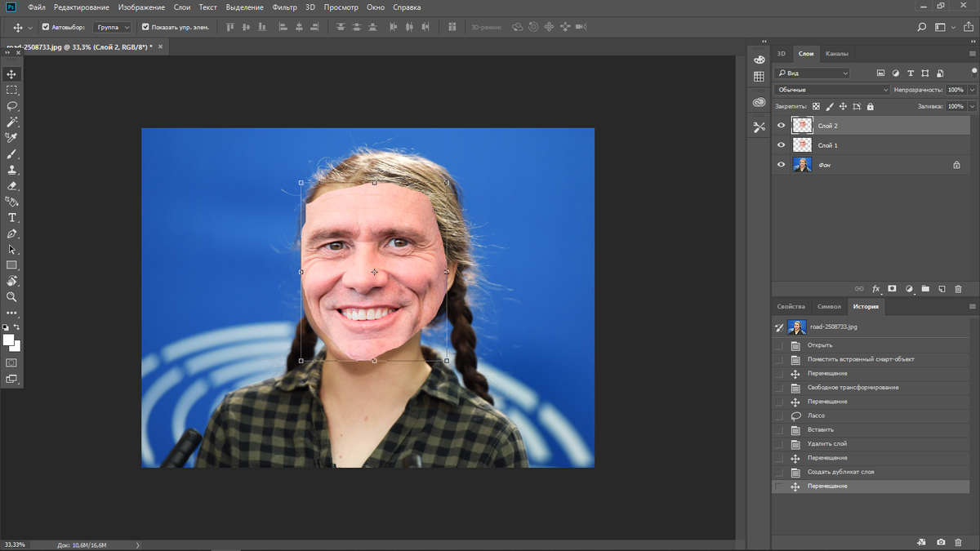Create a new layer via page icon
The width and height of the screenshot is (980, 551).
click(942, 289)
